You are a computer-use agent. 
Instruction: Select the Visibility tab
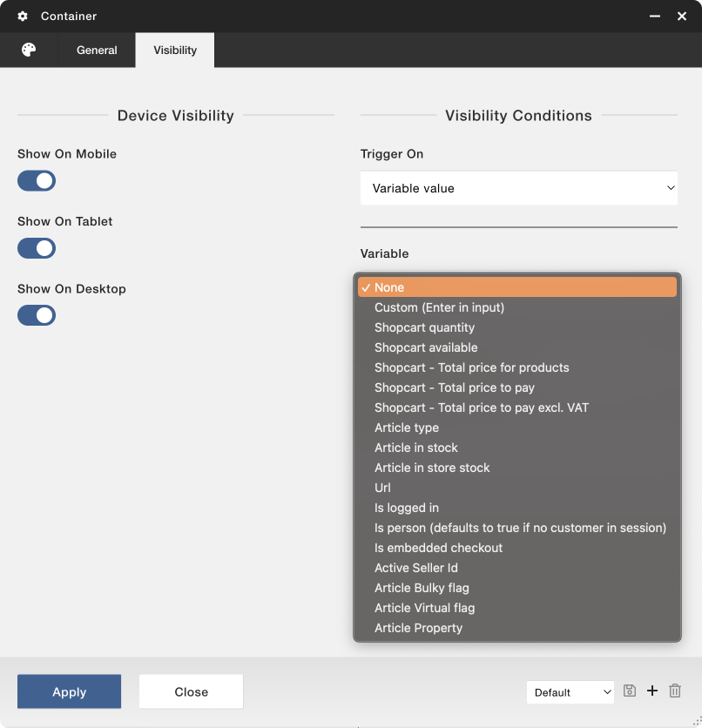[x=175, y=51]
